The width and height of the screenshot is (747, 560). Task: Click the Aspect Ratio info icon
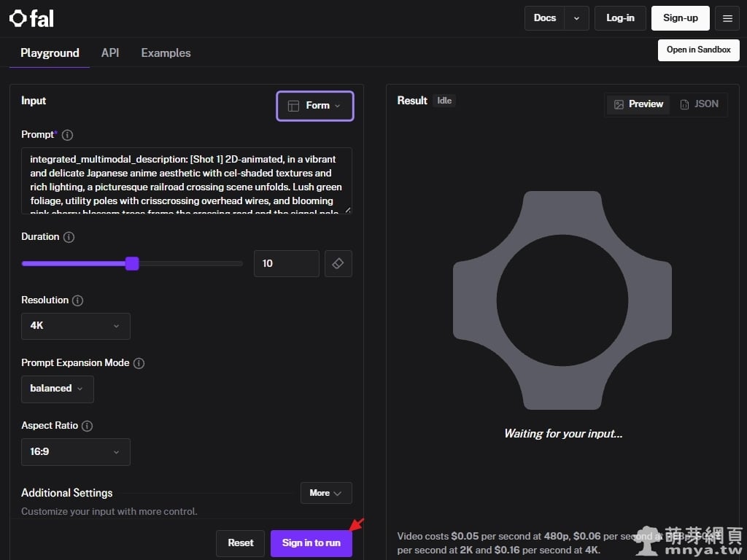(87, 426)
